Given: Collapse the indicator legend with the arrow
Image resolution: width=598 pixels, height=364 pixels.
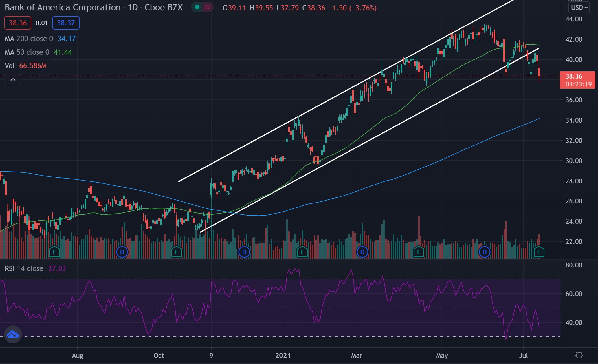Looking at the screenshot, I should [x=13, y=80].
